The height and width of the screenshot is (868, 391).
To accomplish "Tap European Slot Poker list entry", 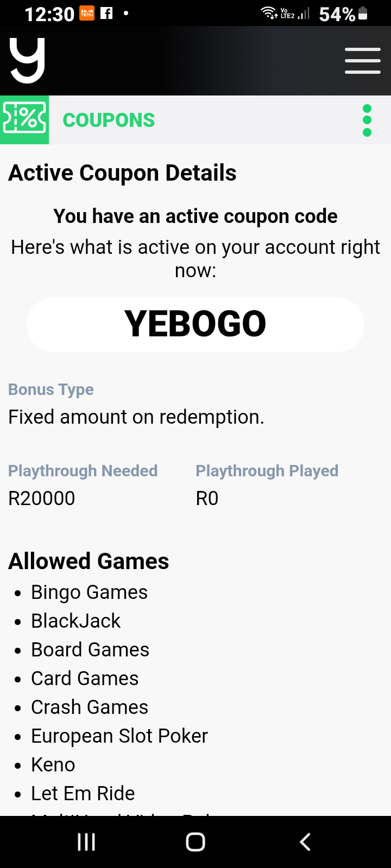I will [x=119, y=736].
